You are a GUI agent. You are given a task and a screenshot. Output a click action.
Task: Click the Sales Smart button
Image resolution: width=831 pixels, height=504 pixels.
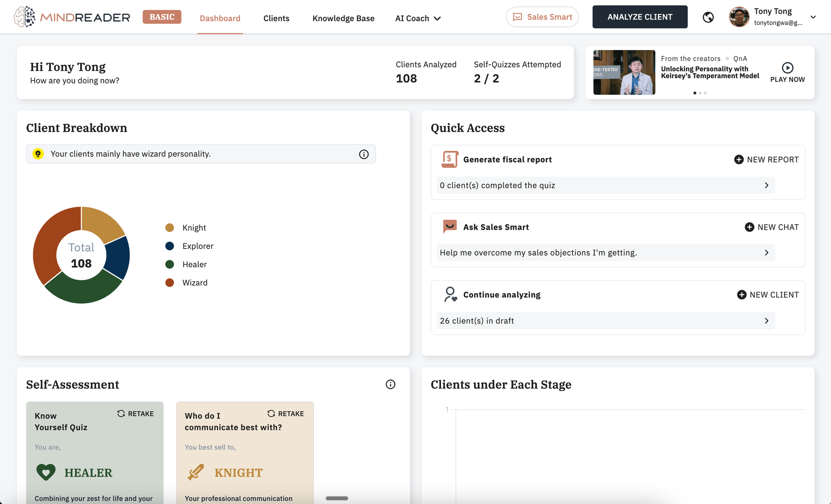pyautogui.click(x=542, y=17)
